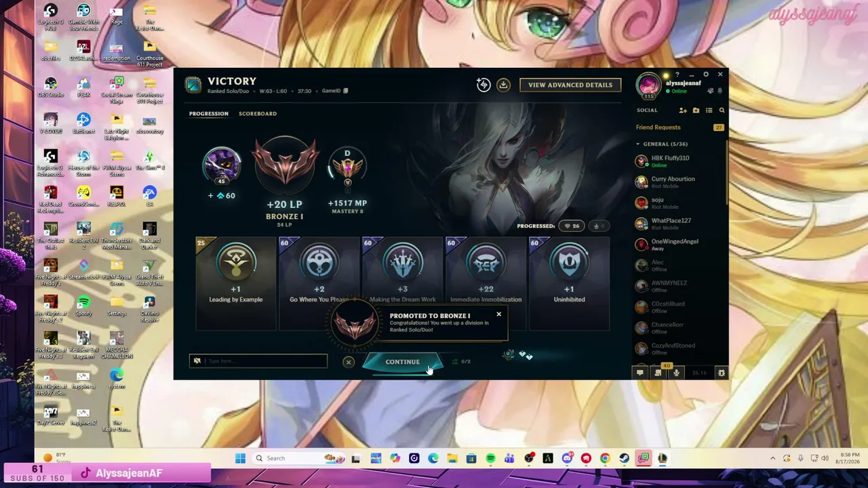Select friend Chancellorr
868x488 pixels.
pyautogui.click(x=679, y=328)
